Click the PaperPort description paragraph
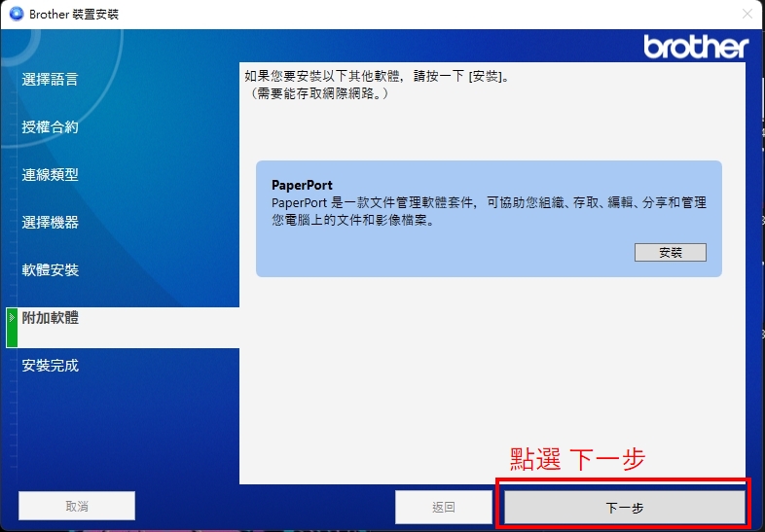The height and width of the screenshot is (532, 765). [489, 211]
